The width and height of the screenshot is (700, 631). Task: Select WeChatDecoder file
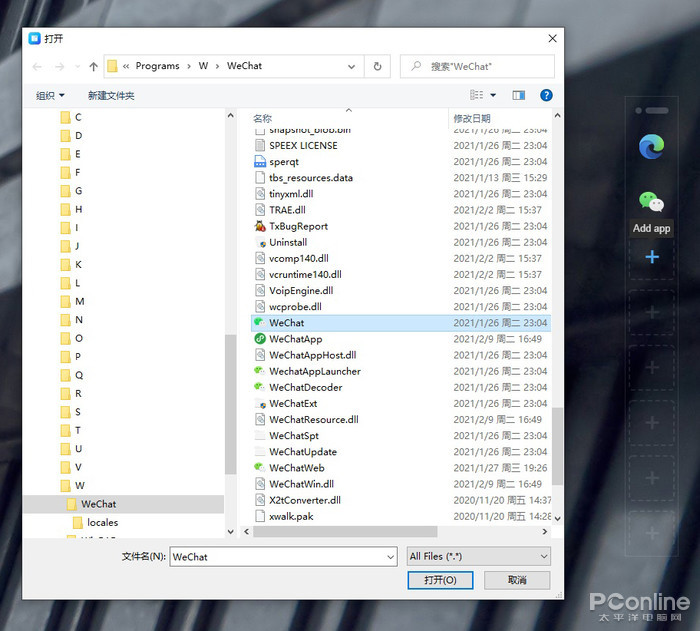click(x=305, y=387)
